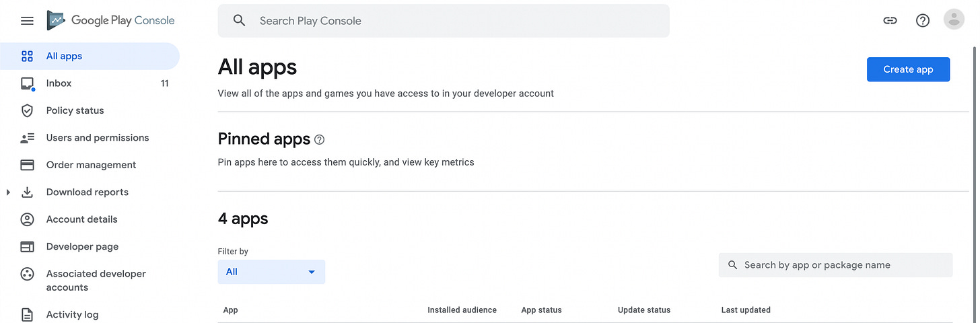Screen dimensions: 980x323
Task: Expand the Download reports section arrow
Action: pos(8,192)
